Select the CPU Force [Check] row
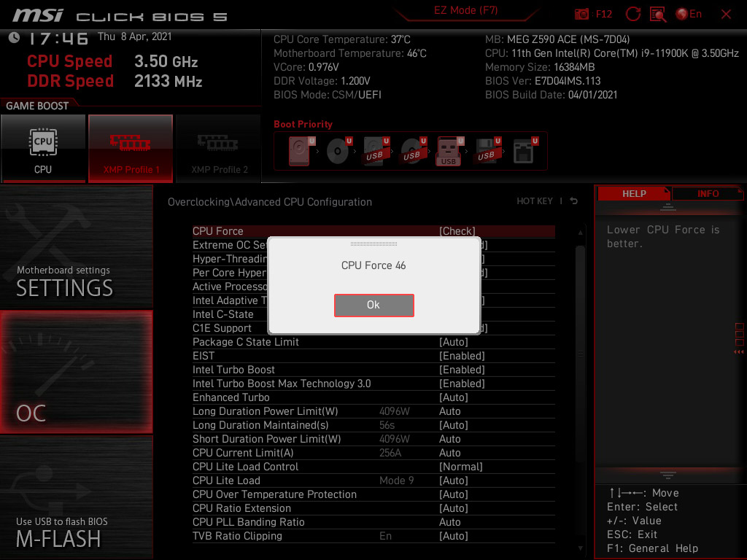 pyautogui.click(x=373, y=231)
